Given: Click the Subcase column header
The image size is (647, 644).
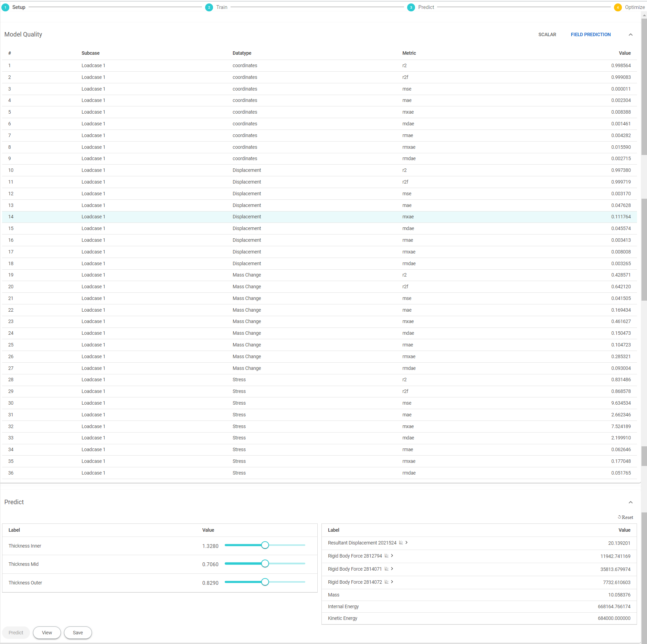Looking at the screenshot, I should click(x=91, y=53).
